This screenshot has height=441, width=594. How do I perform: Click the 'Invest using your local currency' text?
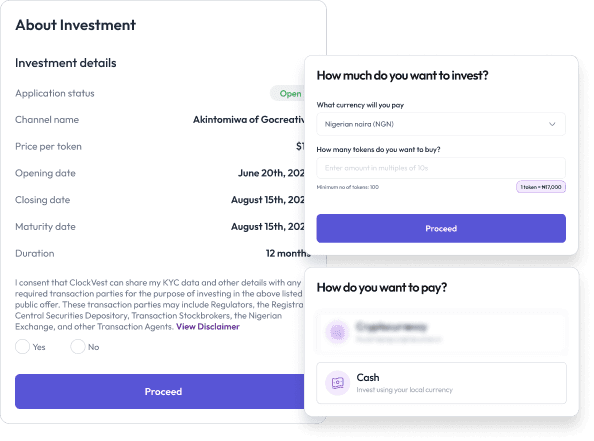click(405, 390)
